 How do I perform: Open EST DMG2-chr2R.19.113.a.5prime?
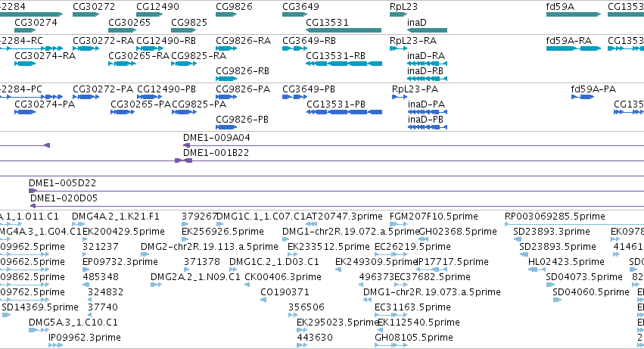[x=209, y=247]
